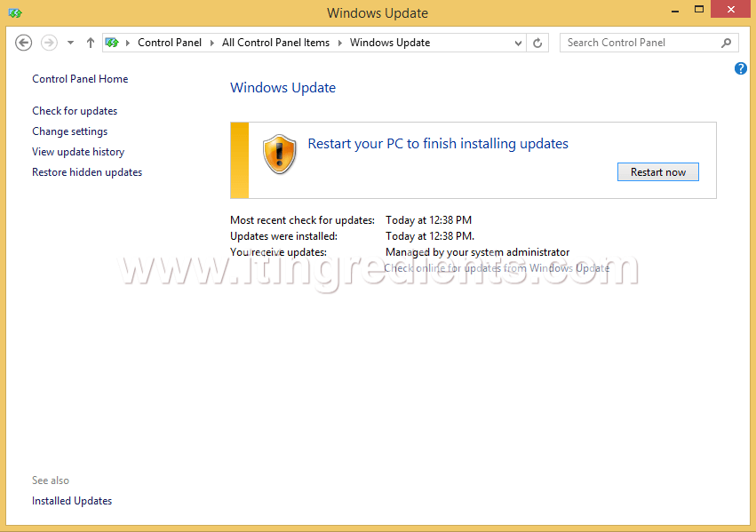Open Installed Updates under See also
This screenshot has width=756, height=532.
pyautogui.click(x=71, y=500)
